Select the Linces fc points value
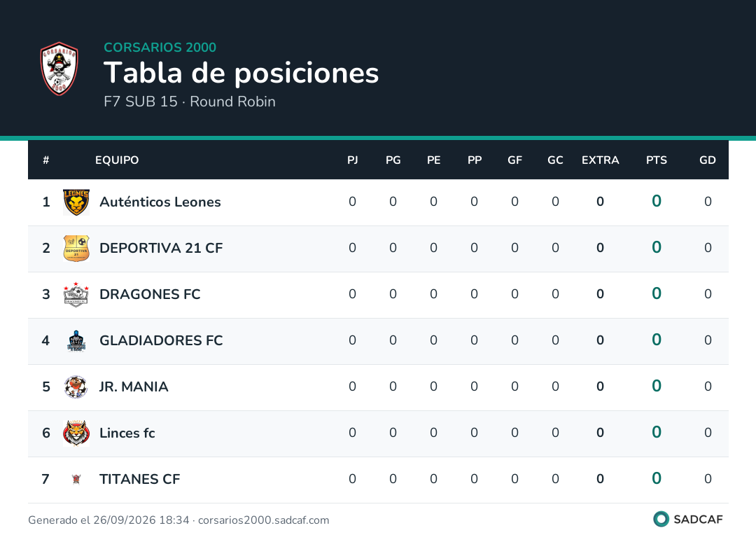The width and height of the screenshot is (756, 556). [x=656, y=432]
